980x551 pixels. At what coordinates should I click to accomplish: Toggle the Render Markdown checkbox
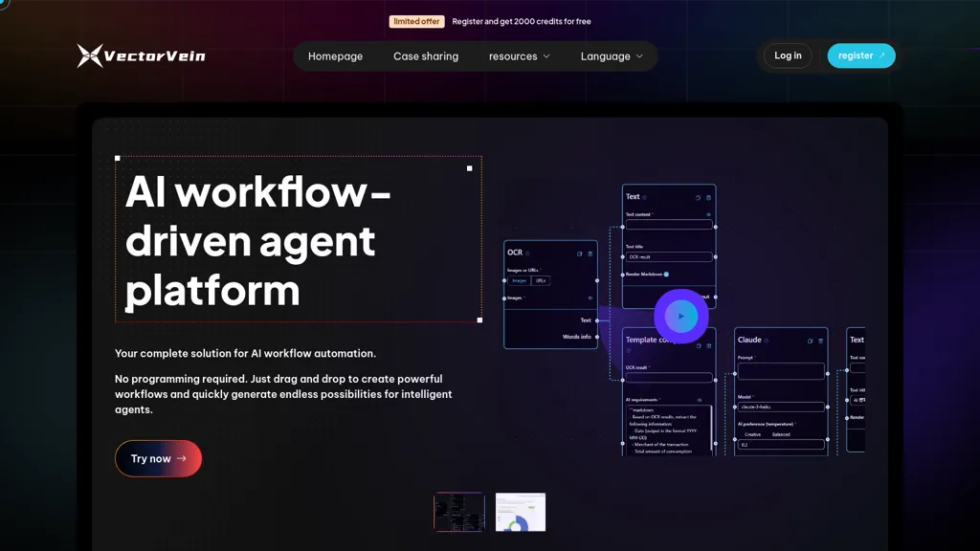click(666, 275)
